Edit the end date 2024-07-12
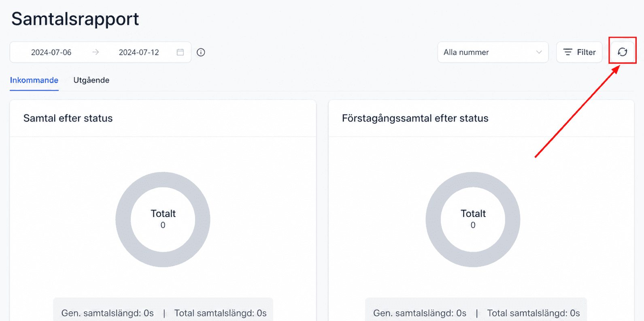 [139, 52]
